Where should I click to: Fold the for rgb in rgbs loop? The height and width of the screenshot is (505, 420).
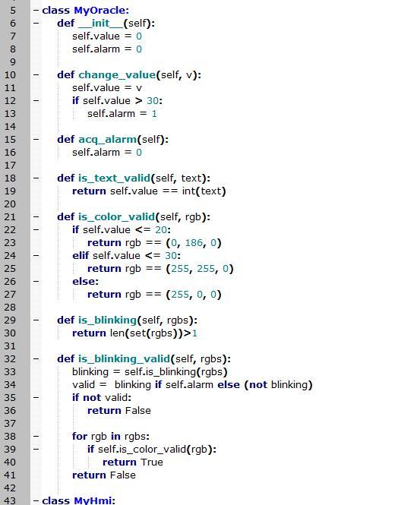pos(36,437)
